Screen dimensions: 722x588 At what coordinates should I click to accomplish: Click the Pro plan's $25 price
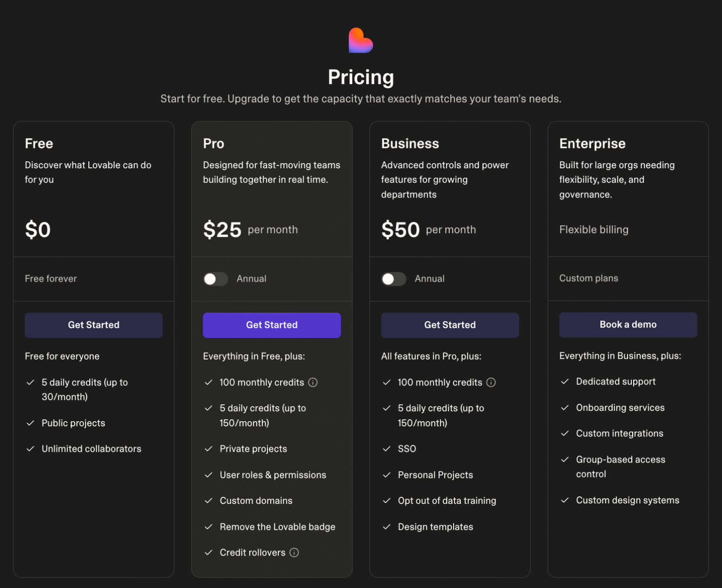click(x=222, y=229)
